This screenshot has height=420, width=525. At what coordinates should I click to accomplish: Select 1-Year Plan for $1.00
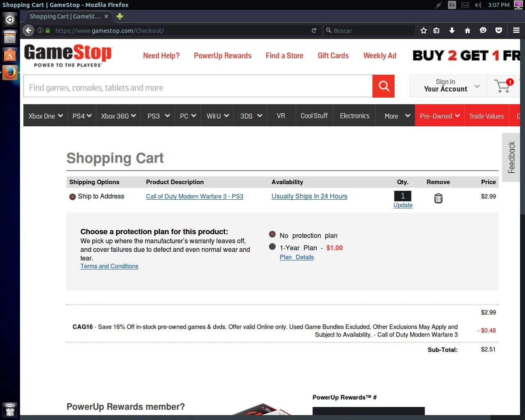pos(272,247)
